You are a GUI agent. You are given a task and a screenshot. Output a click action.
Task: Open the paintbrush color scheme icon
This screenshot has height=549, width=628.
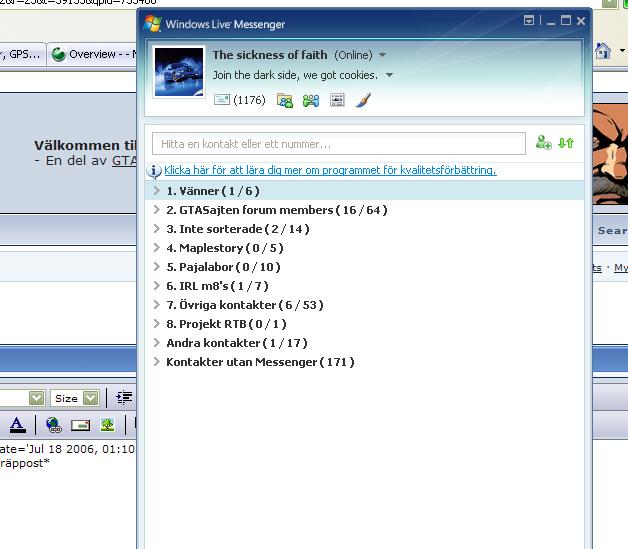click(x=363, y=100)
